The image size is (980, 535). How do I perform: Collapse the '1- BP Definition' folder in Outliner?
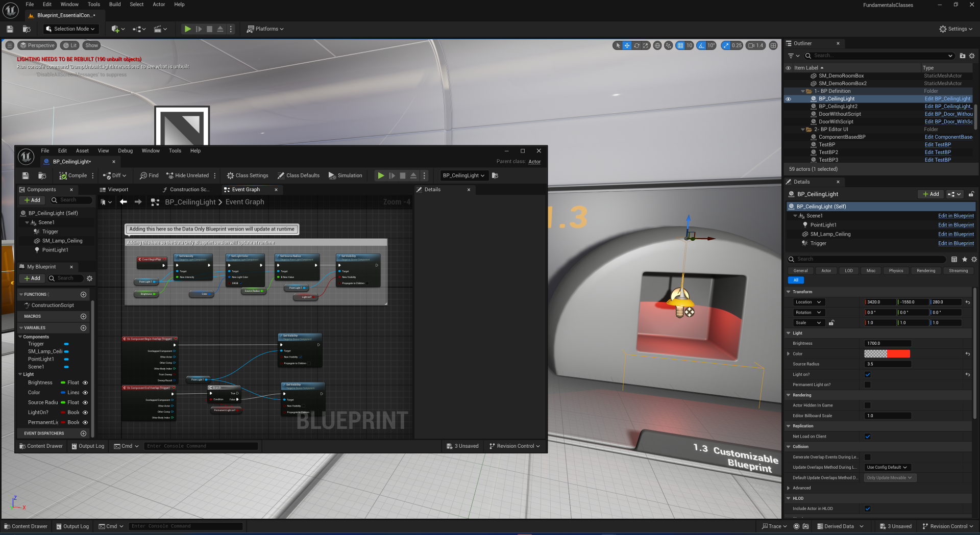point(802,91)
